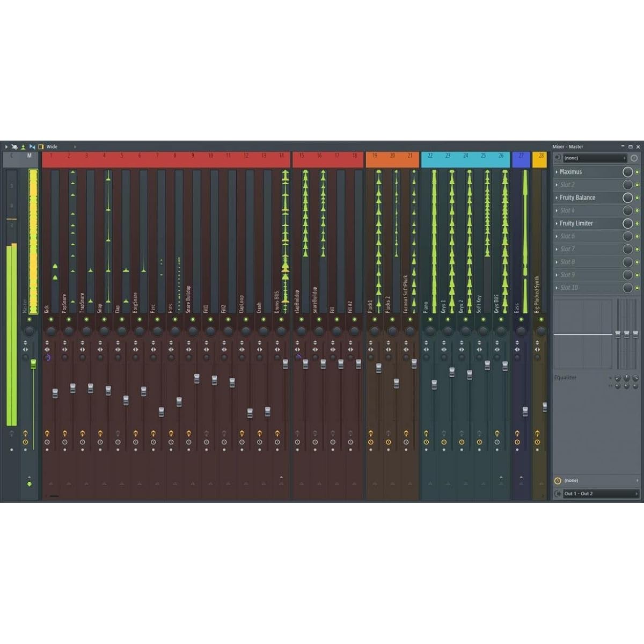Click the pan knob on the Kick track

point(50,330)
